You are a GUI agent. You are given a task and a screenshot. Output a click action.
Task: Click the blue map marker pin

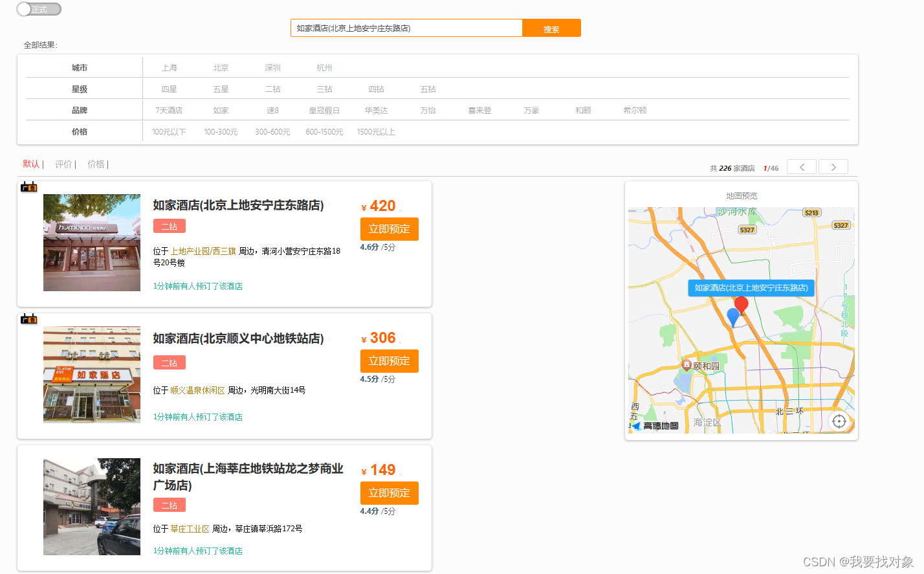click(733, 316)
